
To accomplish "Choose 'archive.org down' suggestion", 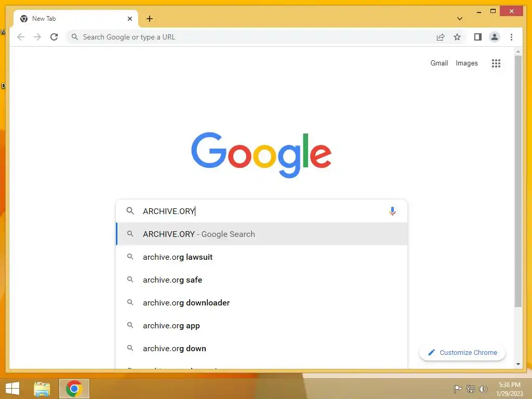I will pyautogui.click(x=262, y=348).
